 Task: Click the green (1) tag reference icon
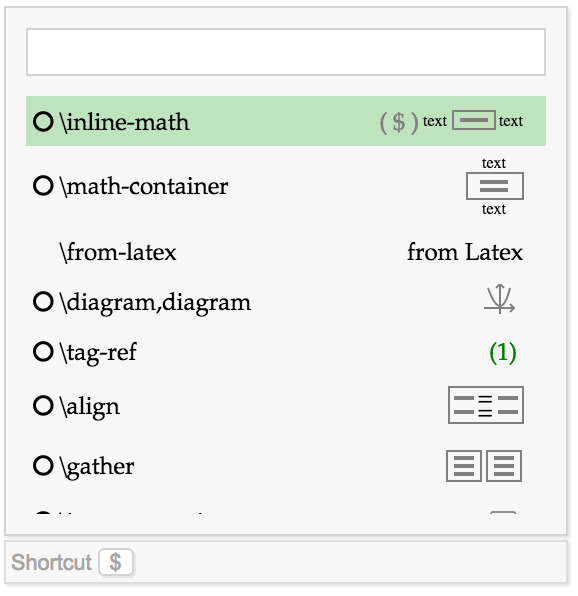(x=502, y=353)
